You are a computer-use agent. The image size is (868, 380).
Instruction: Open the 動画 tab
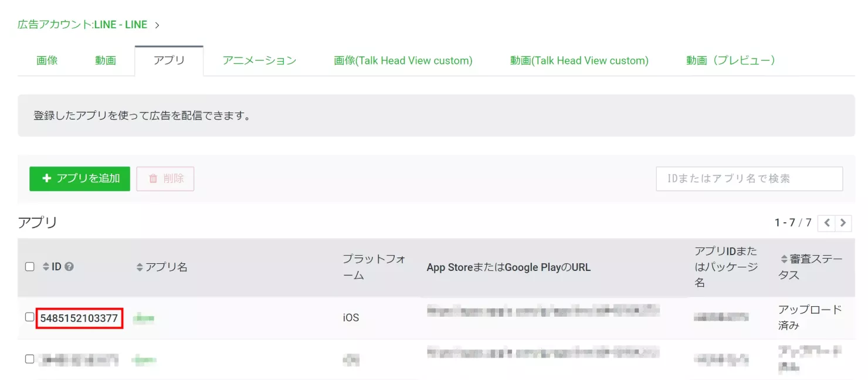point(106,60)
